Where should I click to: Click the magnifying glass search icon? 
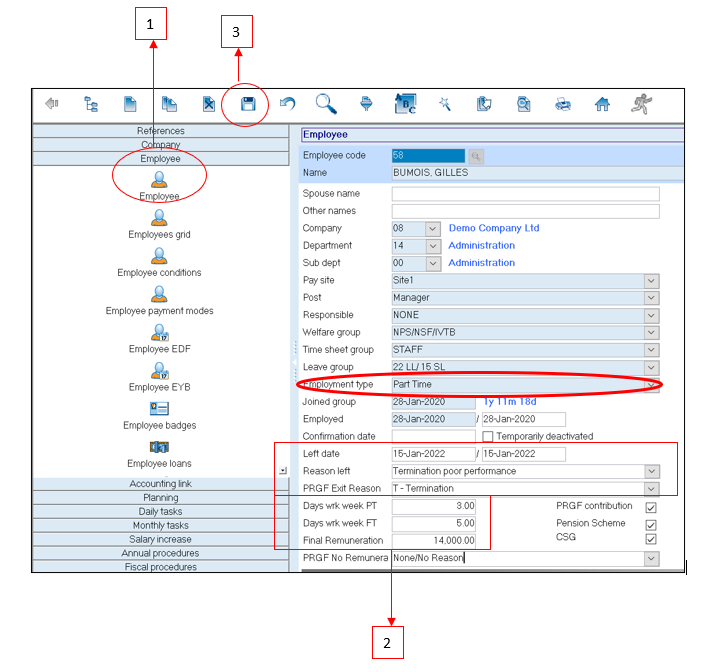(x=326, y=103)
